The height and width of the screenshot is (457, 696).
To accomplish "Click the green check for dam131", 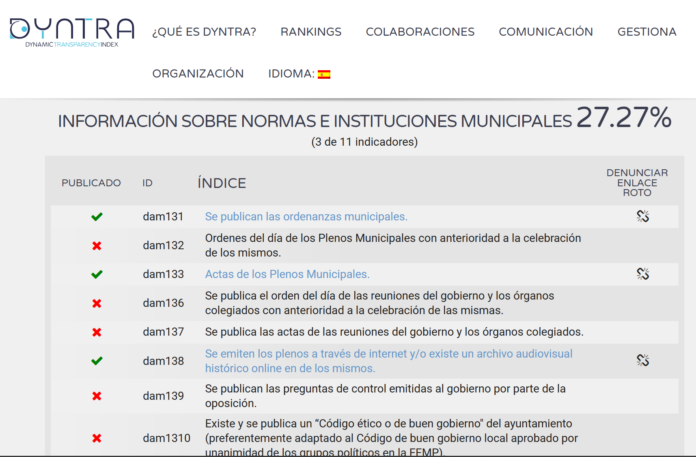I will tap(97, 217).
